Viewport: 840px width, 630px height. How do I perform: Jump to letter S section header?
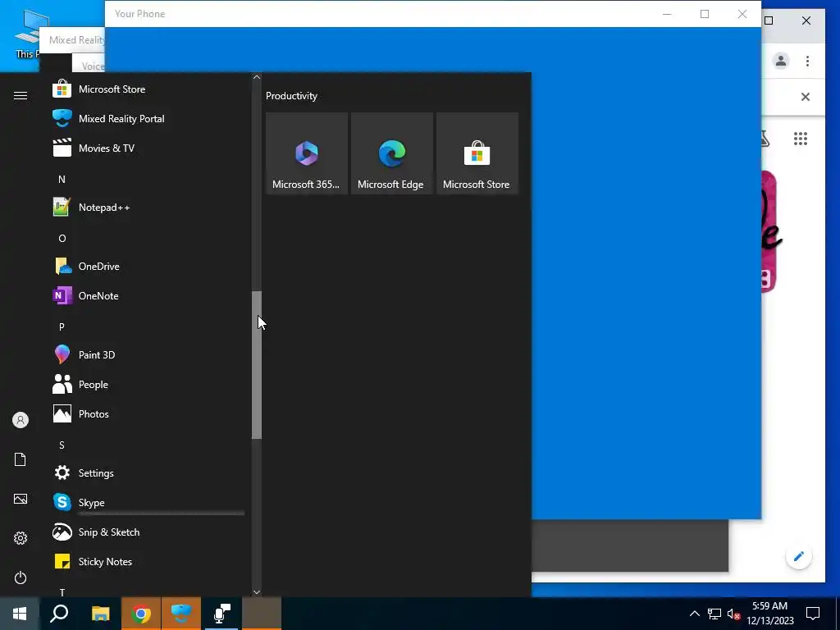pyautogui.click(x=62, y=445)
